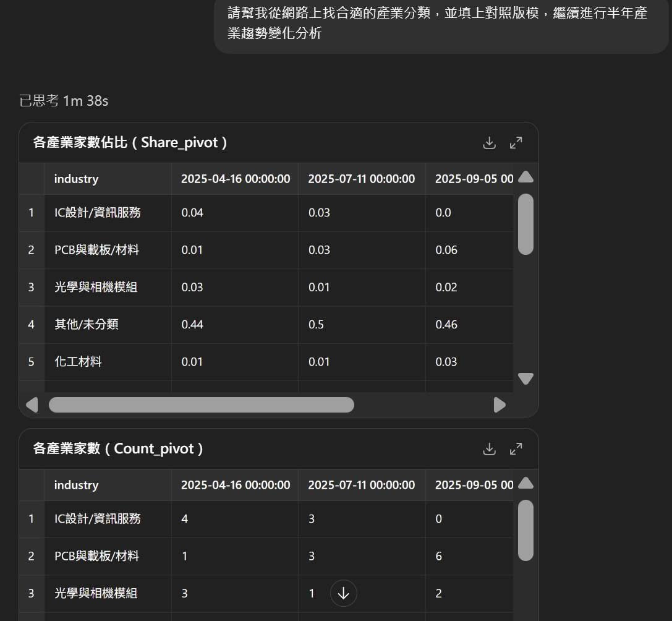672x621 pixels.
Task: Click the industry column header in Share_pivot
Action: pyautogui.click(x=76, y=179)
